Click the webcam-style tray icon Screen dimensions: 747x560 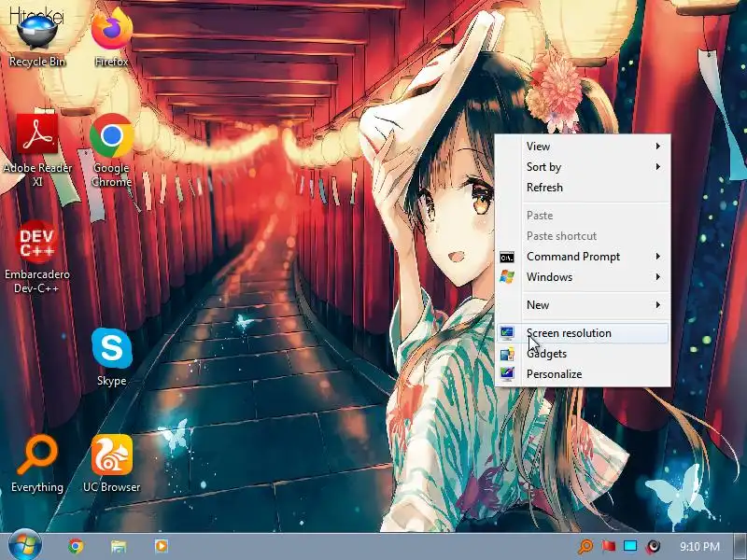(x=653, y=546)
